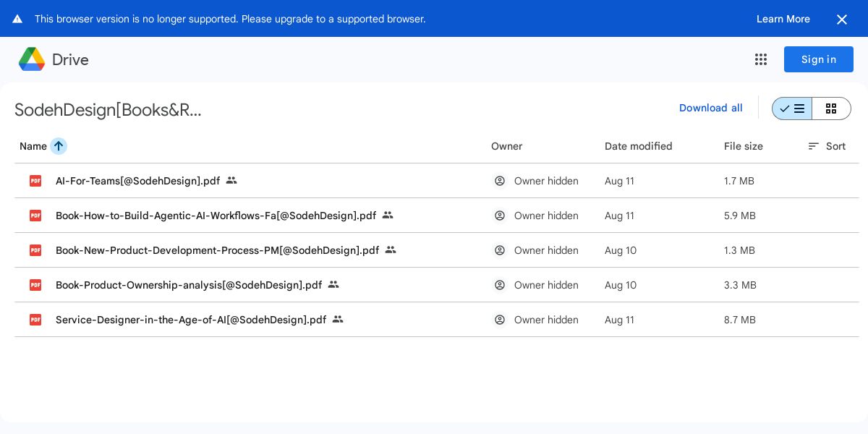The width and height of the screenshot is (868, 434).
Task: Click the PDF icon for AI-For-Teams file
Action: pos(35,181)
